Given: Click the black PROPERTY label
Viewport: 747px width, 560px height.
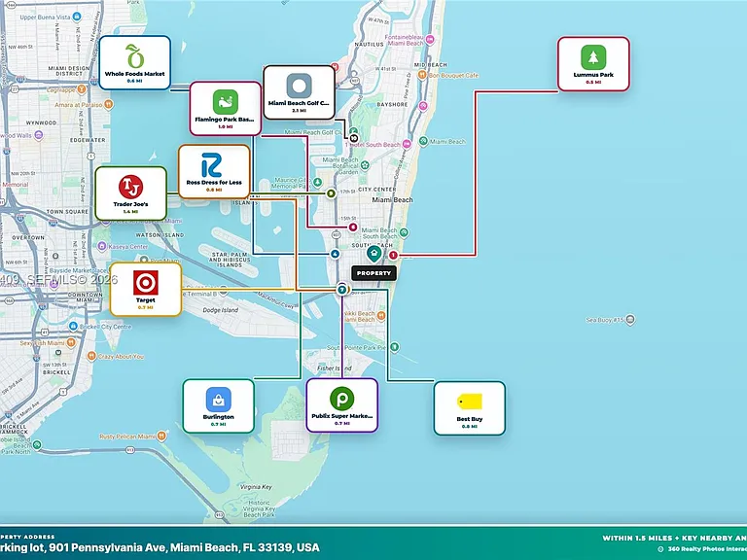Looking at the screenshot, I should click(x=373, y=273).
